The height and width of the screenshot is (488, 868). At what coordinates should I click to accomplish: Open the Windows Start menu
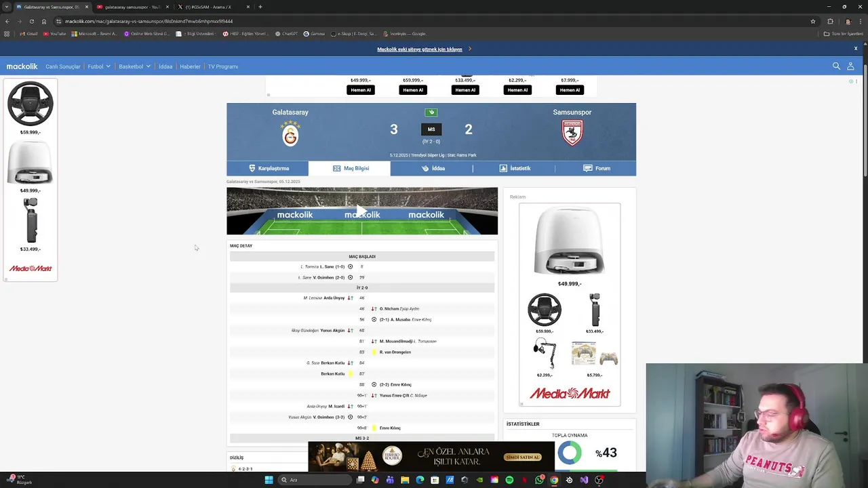point(269,480)
